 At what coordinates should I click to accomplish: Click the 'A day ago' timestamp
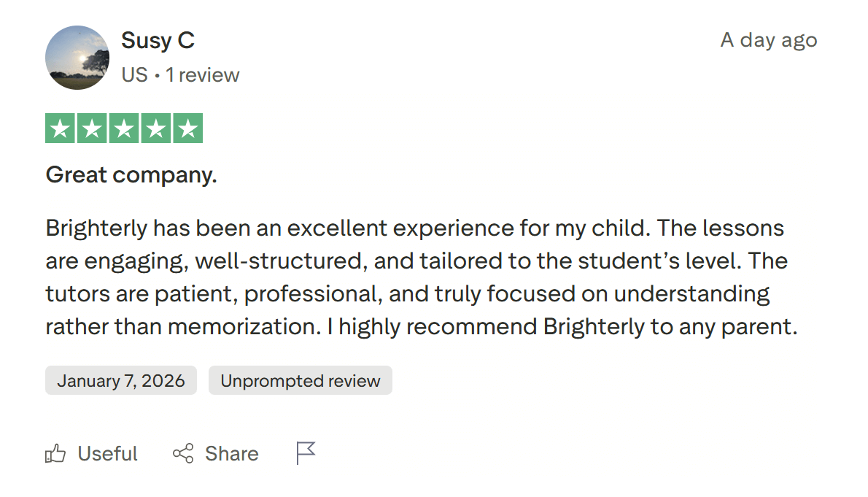(768, 40)
